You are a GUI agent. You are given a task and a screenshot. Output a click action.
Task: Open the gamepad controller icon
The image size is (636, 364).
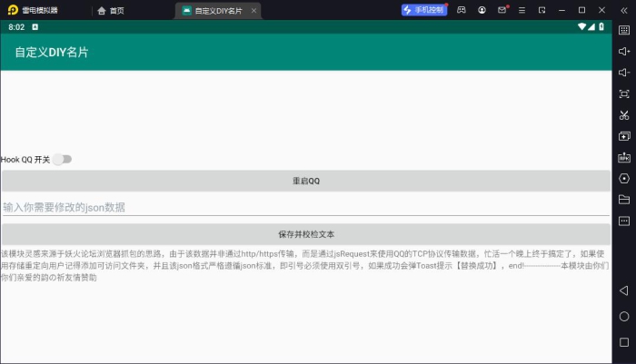462,10
